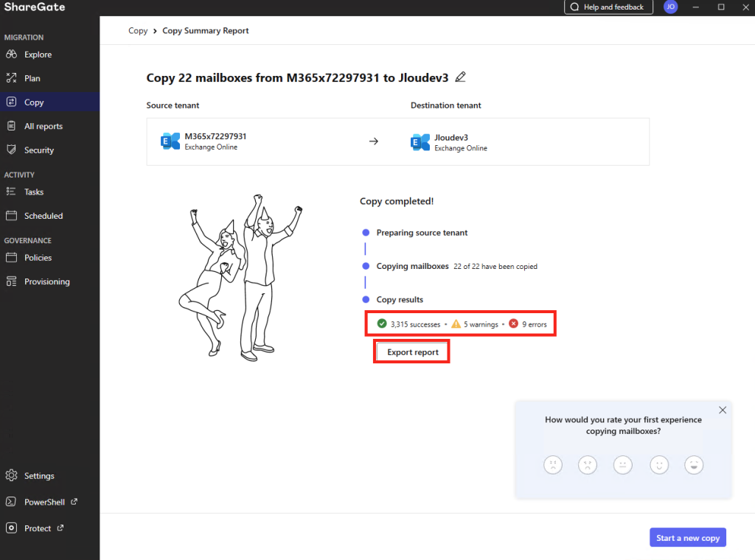Open Policies icon in Governance section
This screenshot has height=560, width=755.
(12, 257)
